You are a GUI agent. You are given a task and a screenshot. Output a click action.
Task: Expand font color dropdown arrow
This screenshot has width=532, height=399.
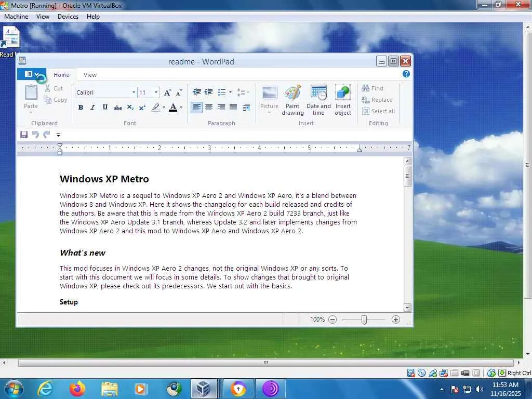point(181,108)
